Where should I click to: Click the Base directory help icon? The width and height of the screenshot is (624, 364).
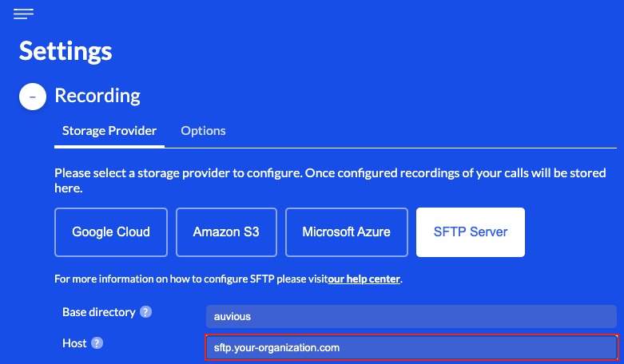145,312
